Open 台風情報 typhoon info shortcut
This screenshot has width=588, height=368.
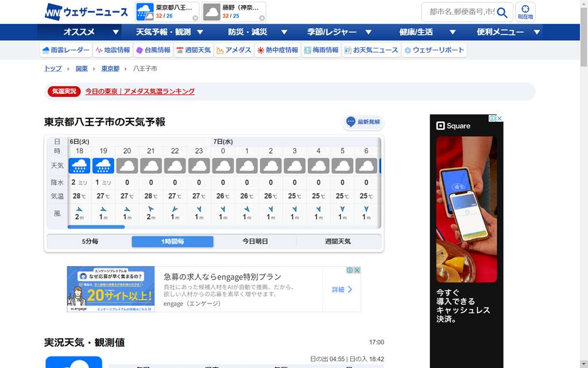click(x=153, y=50)
